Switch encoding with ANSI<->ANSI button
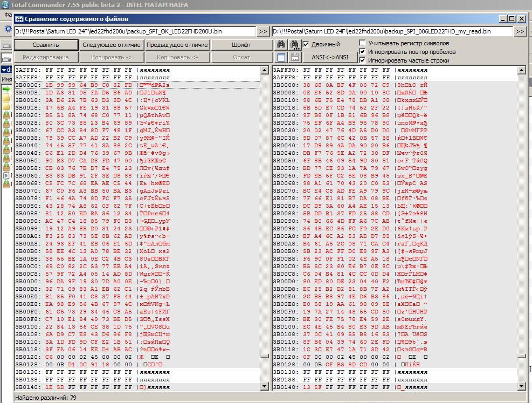The height and width of the screenshot is (403, 532). pyautogui.click(x=330, y=57)
